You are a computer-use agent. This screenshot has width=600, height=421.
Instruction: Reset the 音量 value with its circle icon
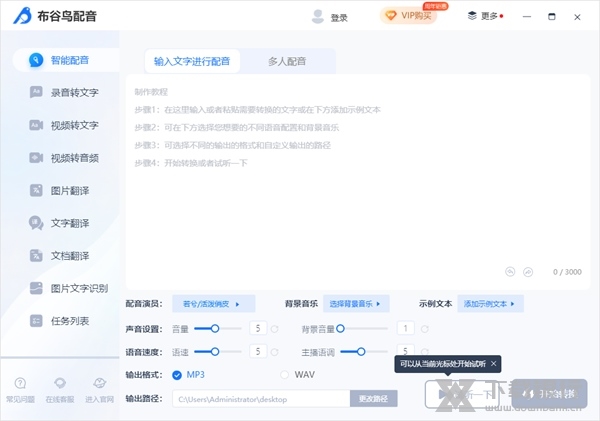[x=274, y=329]
